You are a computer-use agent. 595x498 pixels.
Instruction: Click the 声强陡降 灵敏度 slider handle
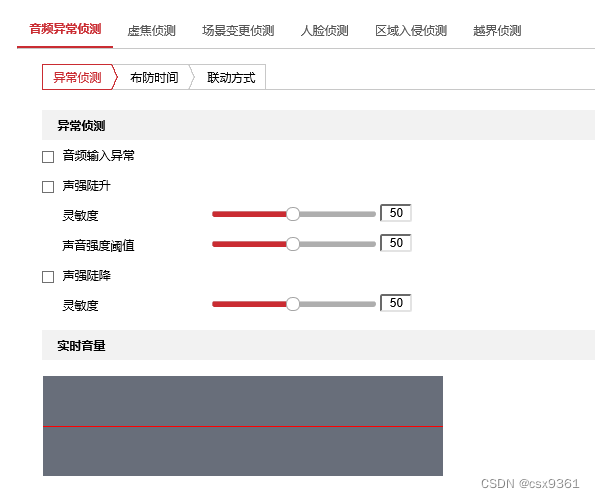pos(293,304)
